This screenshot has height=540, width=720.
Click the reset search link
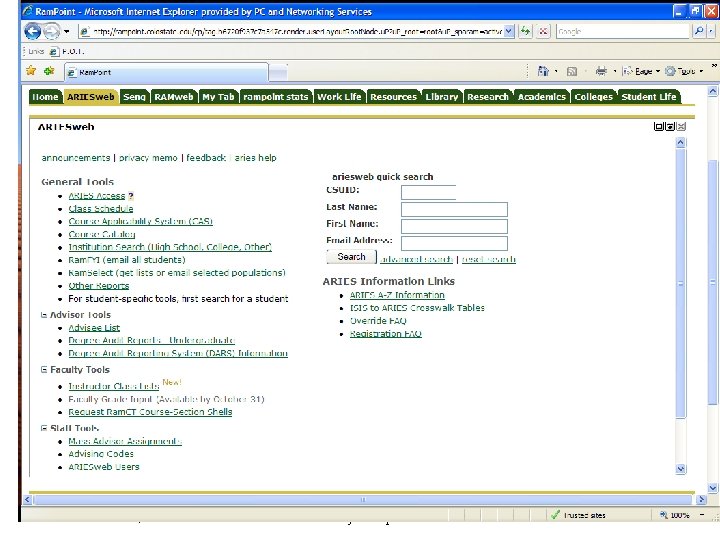coord(489,259)
